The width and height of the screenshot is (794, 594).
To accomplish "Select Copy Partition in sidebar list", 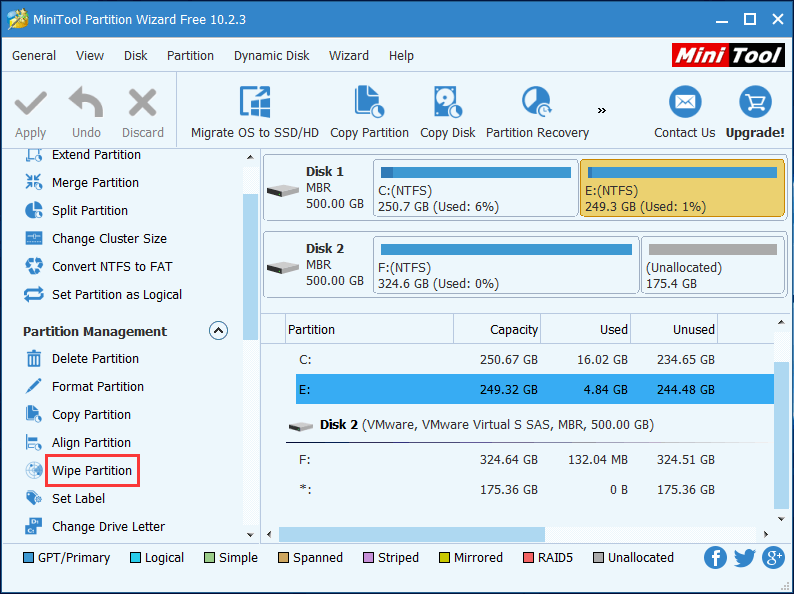I will pyautogui.click(x=91, y=414).
